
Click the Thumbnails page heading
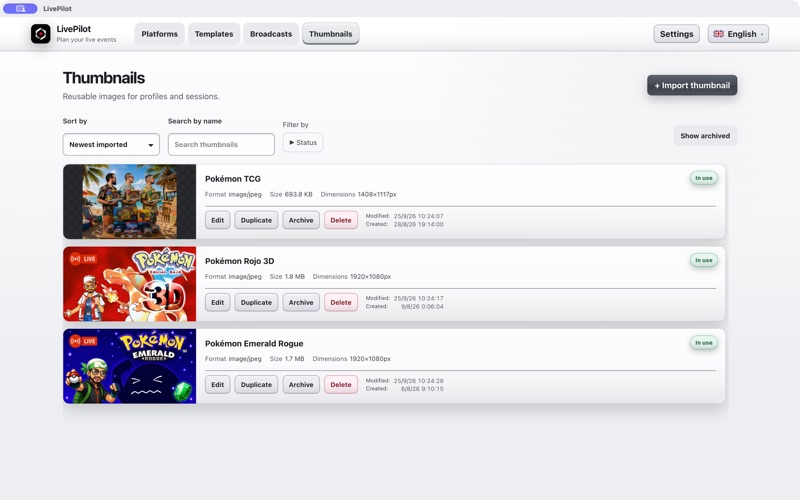pos(104,78)
